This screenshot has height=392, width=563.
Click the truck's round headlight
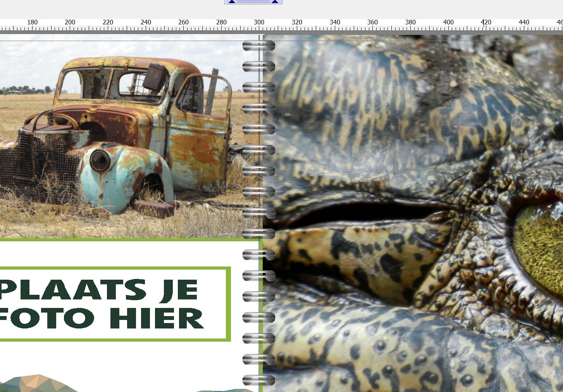click(x=100, y=160)
